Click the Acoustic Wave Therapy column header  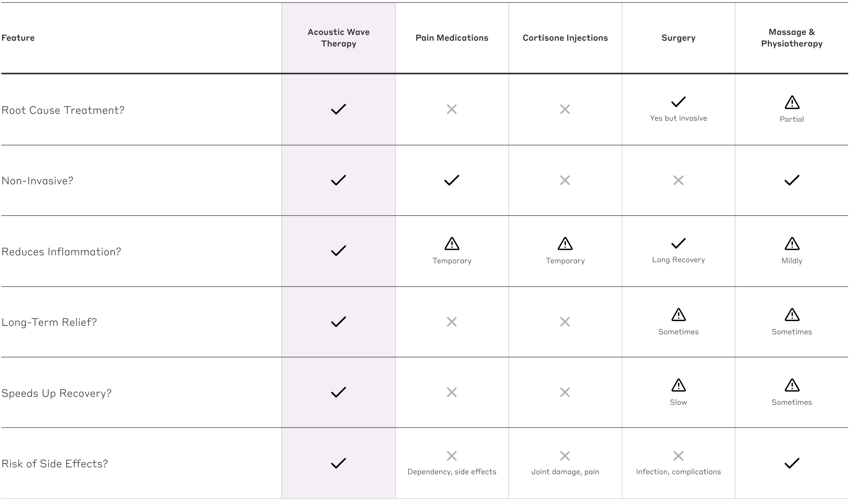pos(338,38)
